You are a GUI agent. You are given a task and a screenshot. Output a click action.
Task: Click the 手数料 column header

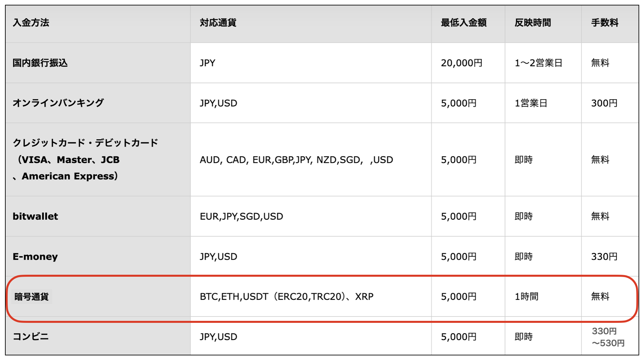coord(604,23)
